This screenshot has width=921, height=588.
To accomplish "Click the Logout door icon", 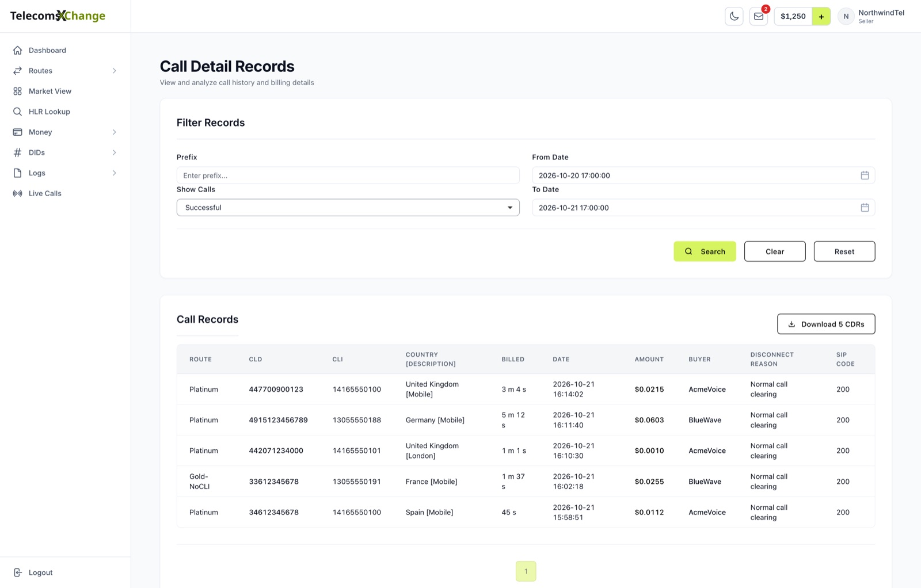I will 17,572.
